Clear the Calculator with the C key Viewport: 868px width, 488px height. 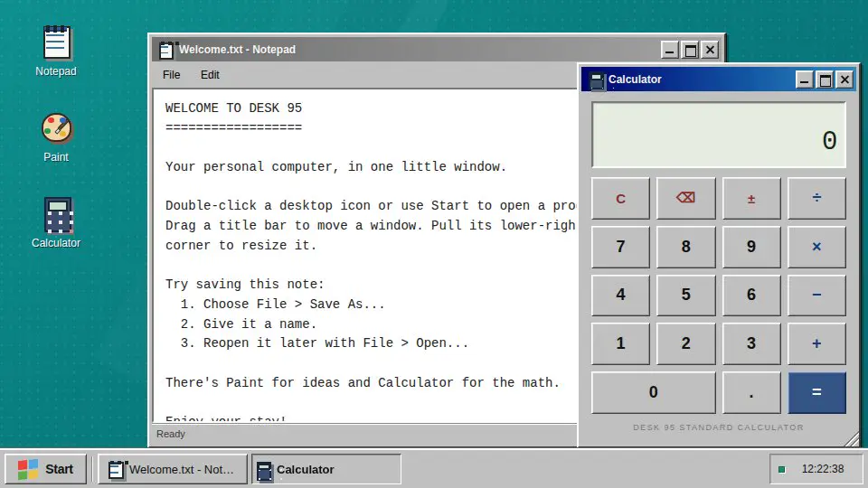620,198
